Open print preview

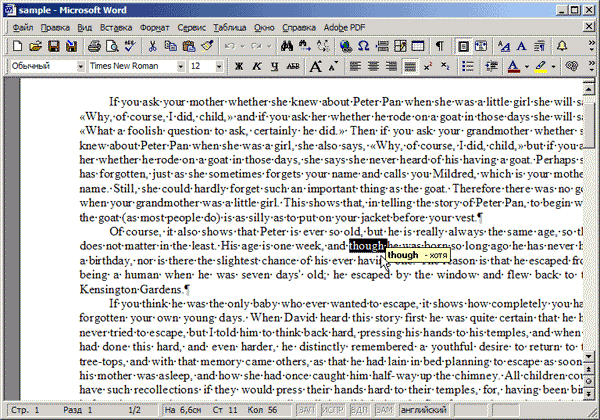tap(112, 47)
